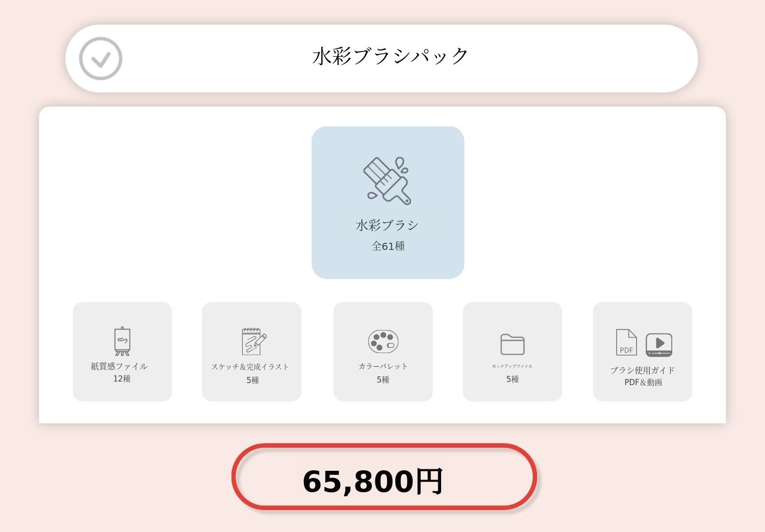Click the 12種 count under paper textures
Image resolution: width=765 pixels, height=532 pixels.
coord(122,378)
